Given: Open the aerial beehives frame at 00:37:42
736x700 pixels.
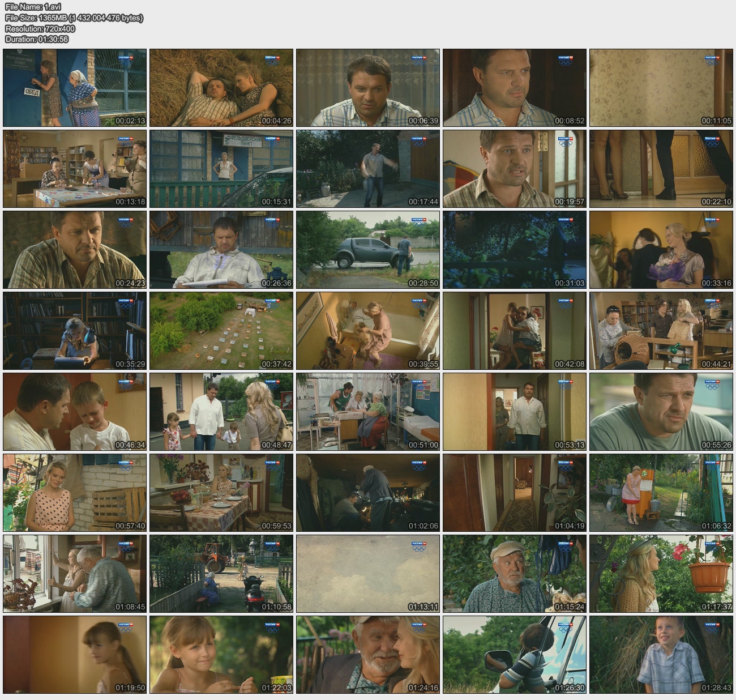Looking at the screenshot, I should 221,331.
